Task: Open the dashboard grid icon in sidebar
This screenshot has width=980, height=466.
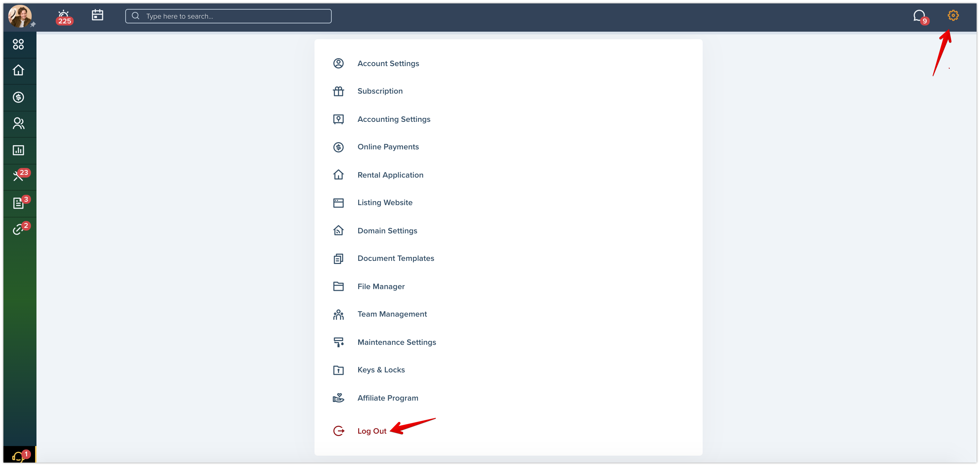Action: (18, 44)
